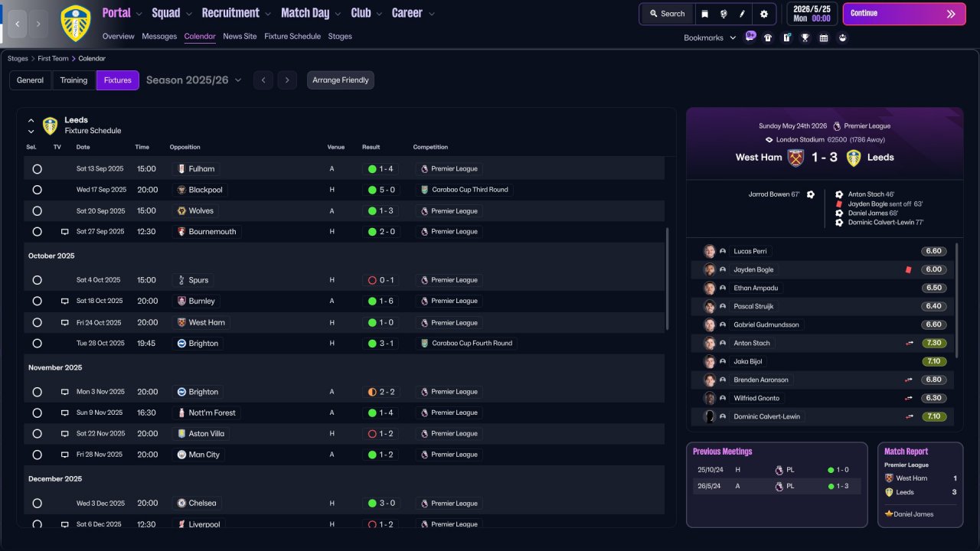Select the Wolves fixture radio button

pyautogui.click(x=37, y=211)
